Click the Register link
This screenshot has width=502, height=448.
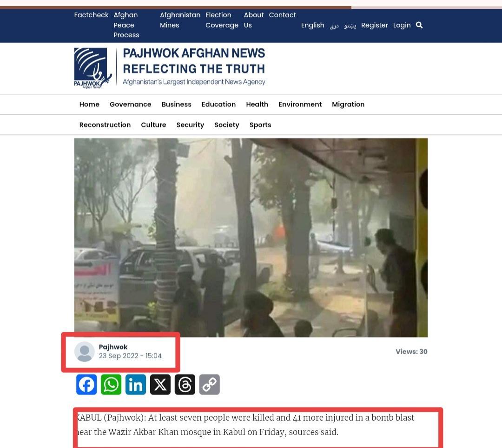tap(375, 25)
